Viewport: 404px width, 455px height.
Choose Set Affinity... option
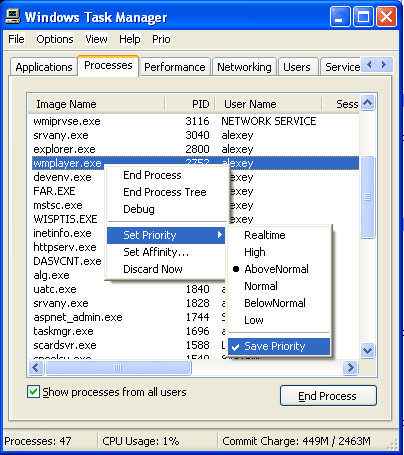[166, 252]
